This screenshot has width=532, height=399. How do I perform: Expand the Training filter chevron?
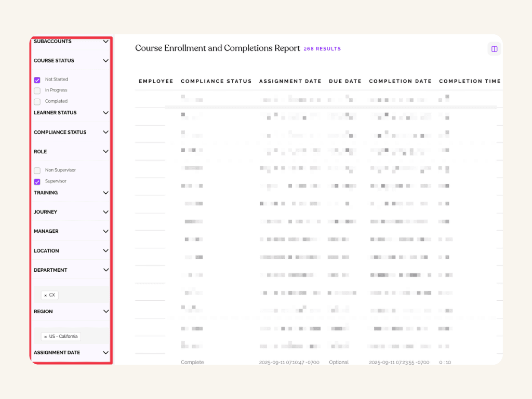tap(105, 193)
